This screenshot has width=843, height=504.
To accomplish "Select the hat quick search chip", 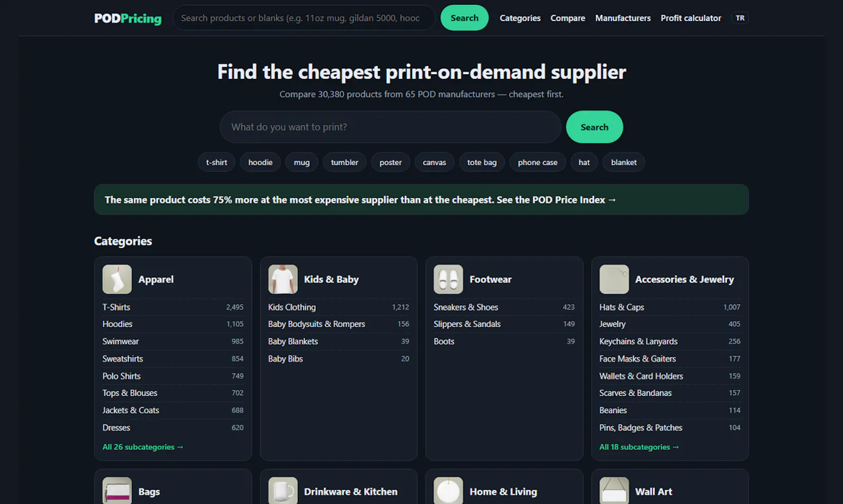I will [584, 162].
